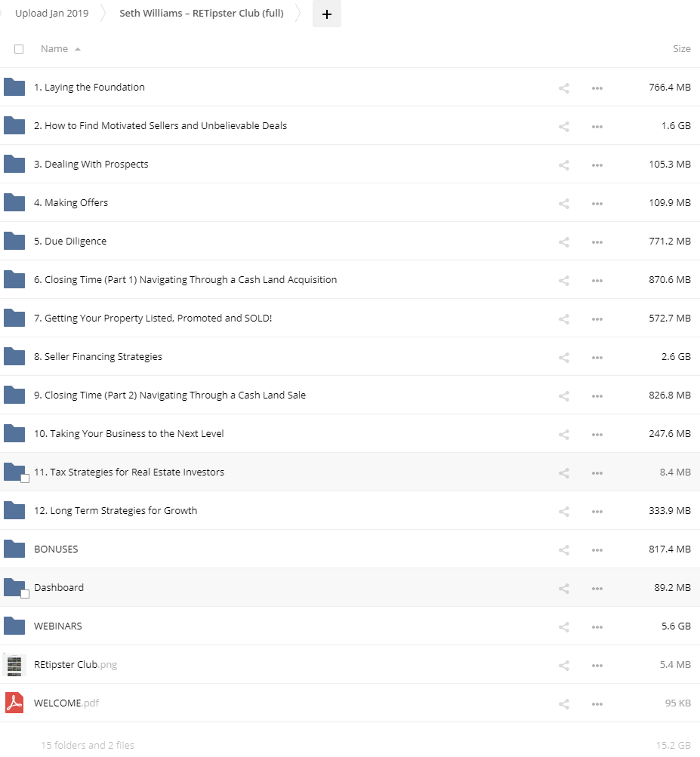Open three-dot menu for BONUSES folder

[x=597, y=549]
